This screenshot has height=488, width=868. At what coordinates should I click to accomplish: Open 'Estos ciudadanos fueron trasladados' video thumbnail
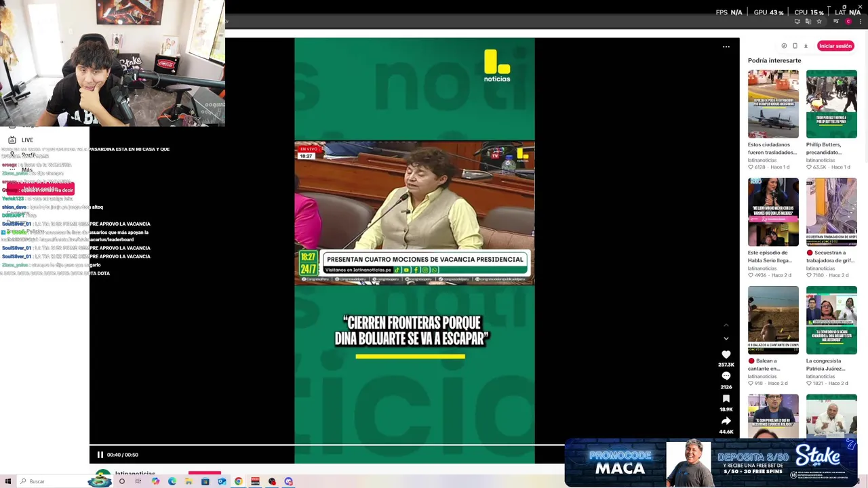click(x=773, y=104)
